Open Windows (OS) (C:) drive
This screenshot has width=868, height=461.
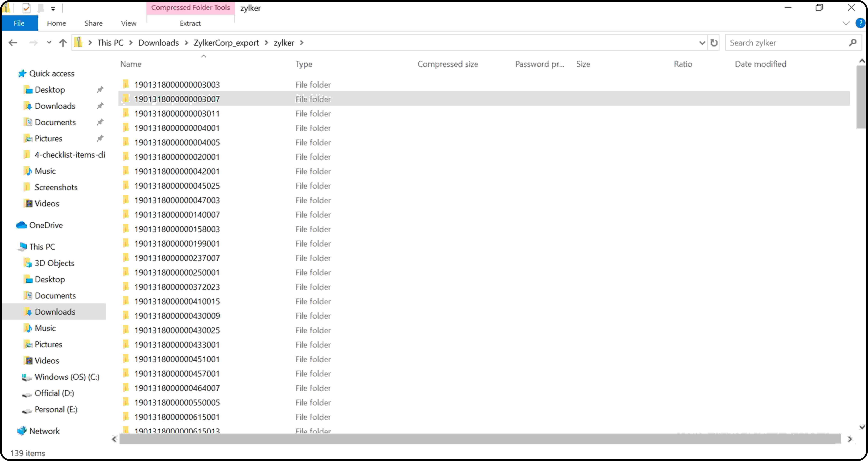(x=67, y=377)
